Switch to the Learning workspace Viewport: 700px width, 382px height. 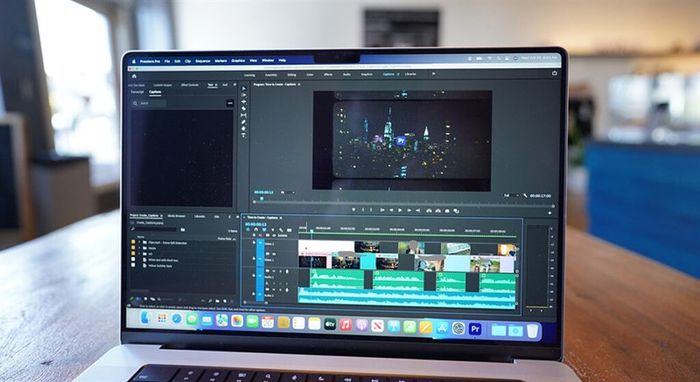[x=249, y=75]
